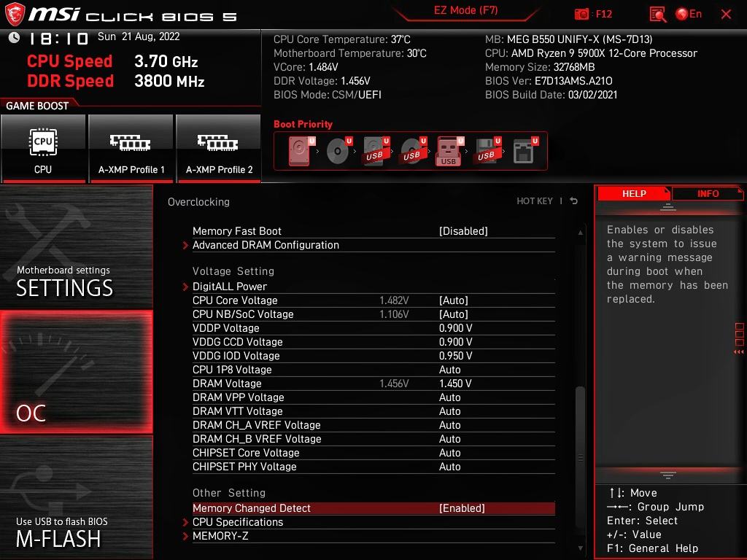Click the Boot Priority heading

click(303, 124)
